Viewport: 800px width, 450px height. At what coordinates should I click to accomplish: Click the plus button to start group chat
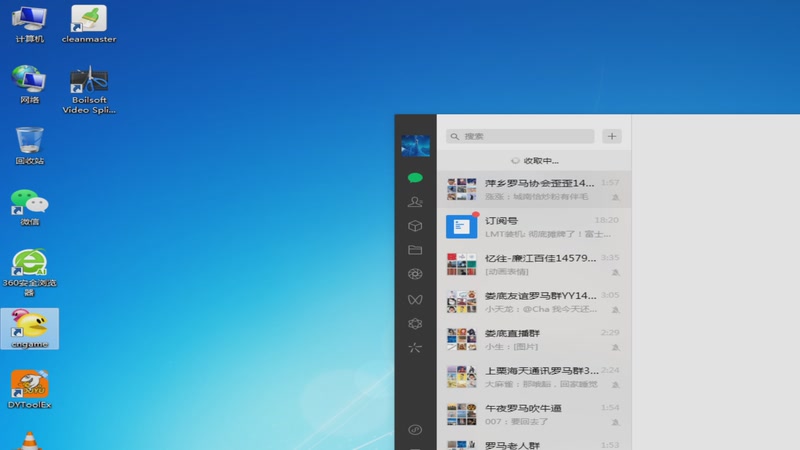pyautogui.click(x=612, y=136)
